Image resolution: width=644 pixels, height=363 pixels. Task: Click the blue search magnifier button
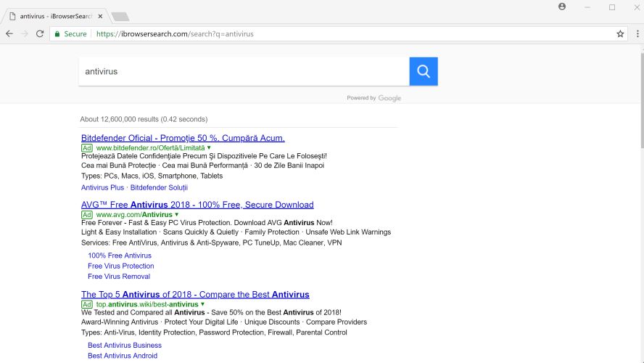click(x=424, y=71)
